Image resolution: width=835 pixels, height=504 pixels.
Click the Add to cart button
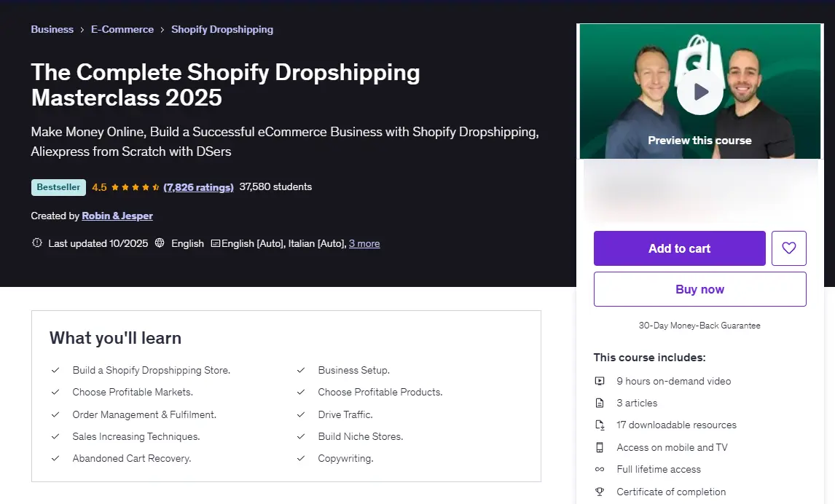679,248
